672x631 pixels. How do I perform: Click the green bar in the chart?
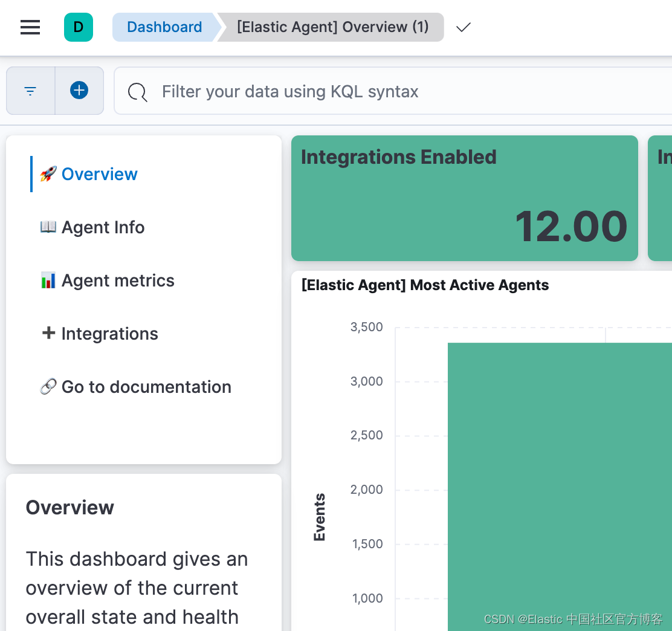coord(560,487)
